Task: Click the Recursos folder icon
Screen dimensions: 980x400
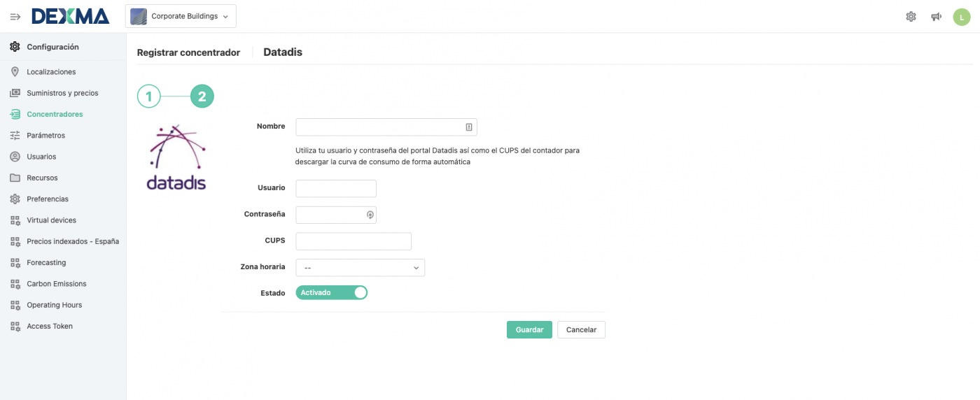Action: coord(15,178)
